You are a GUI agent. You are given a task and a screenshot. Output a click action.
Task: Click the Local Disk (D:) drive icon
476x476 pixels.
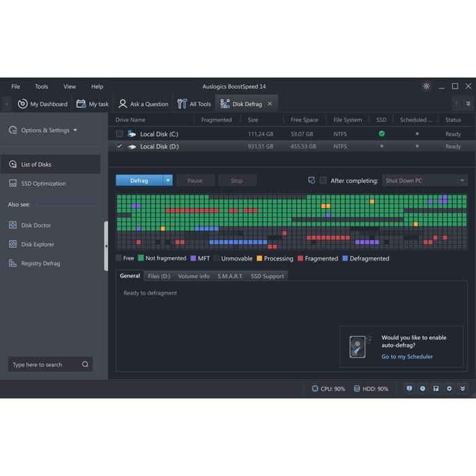pos(132,147)
